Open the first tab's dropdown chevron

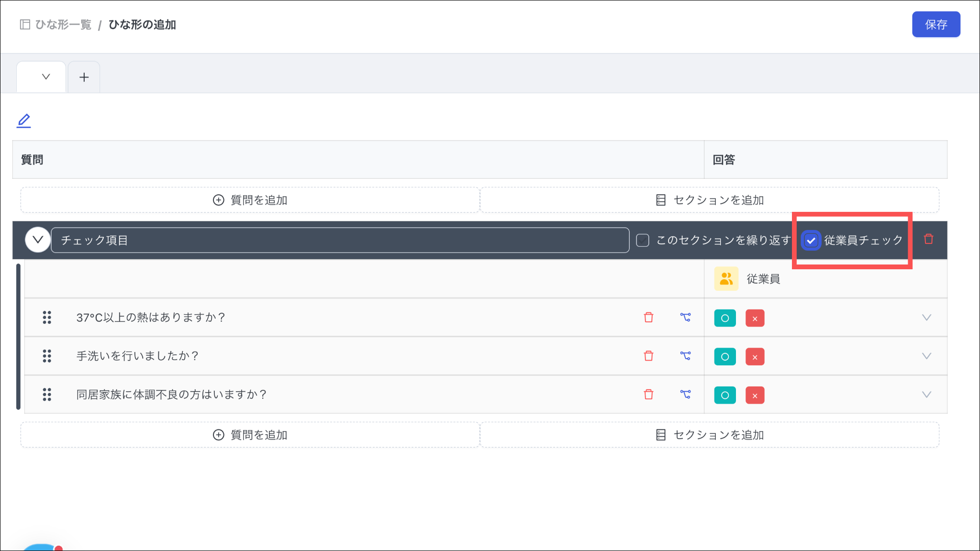[x=46, y=77]
